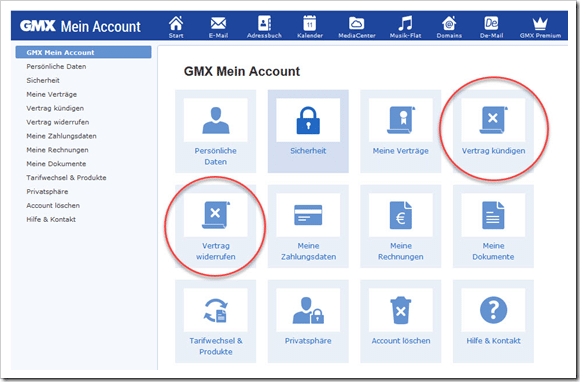Click the Account löschen tile label link

(401, 341)
